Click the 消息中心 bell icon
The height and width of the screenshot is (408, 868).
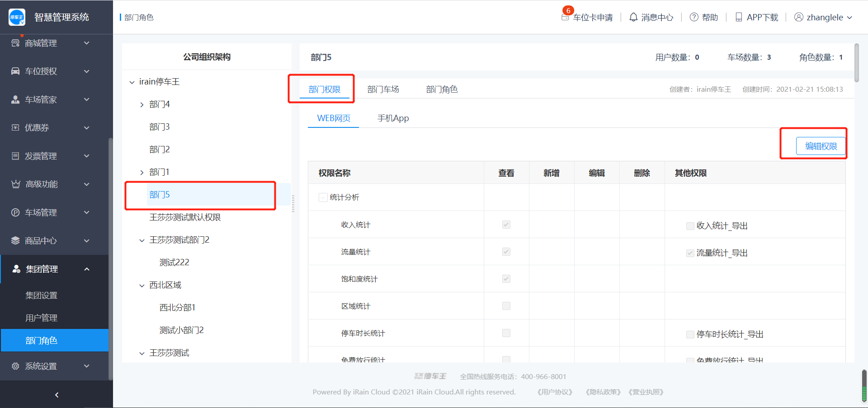pyautogui.click(x=633, y=17)
